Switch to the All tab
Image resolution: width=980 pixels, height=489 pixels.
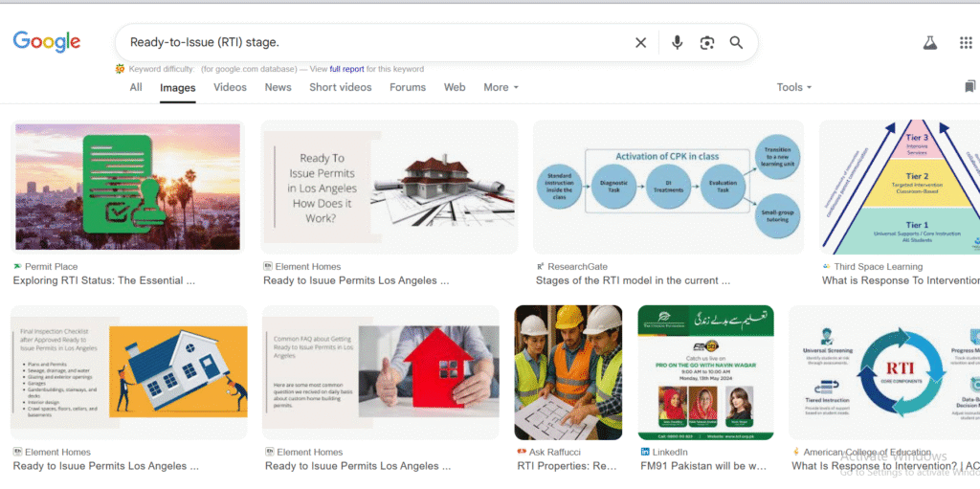pyautogui.click(x=136, y=87)
